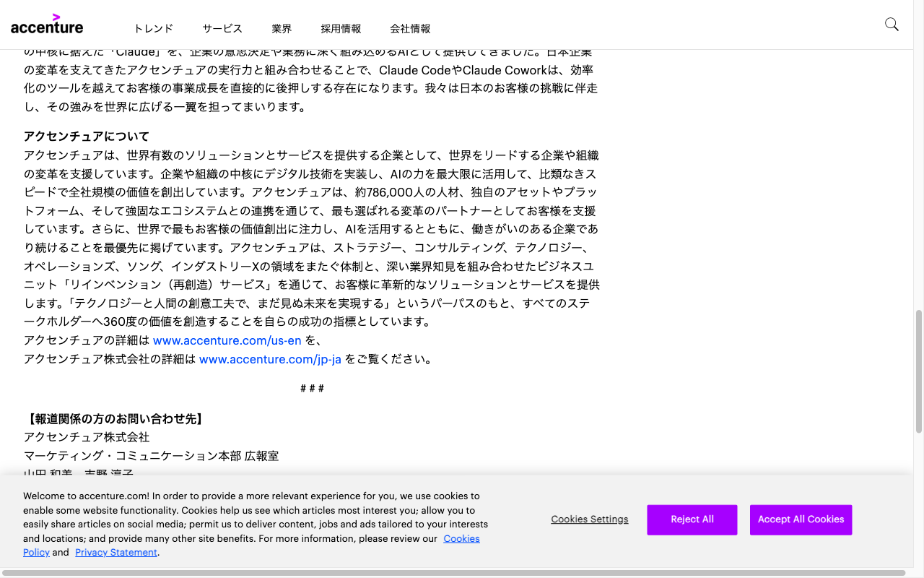Image resolution: width=924 pixels, height=578 pixels.
Task: Click the vertical page scrollbar thumb
Action: pyautogui.click(x=919, y=371)
